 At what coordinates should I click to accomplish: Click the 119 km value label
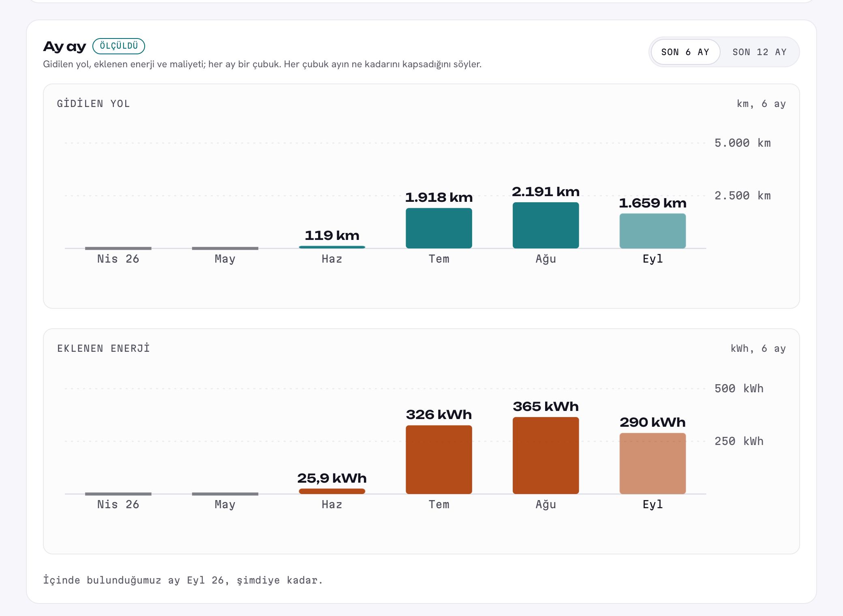[x=332, y=235]
